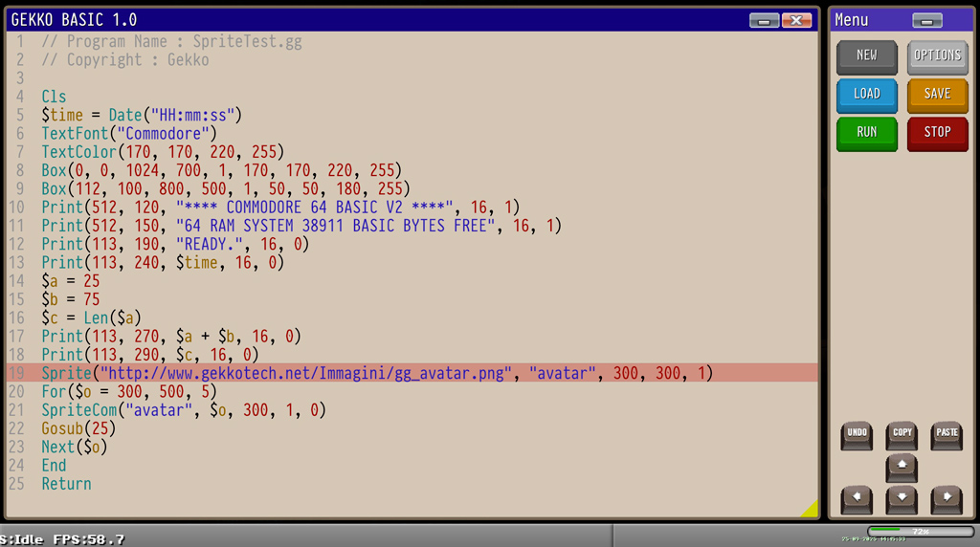Close the GEKKO BASIC editor window
The height and width of the screenshot is (547, 980).
point(796,21)
